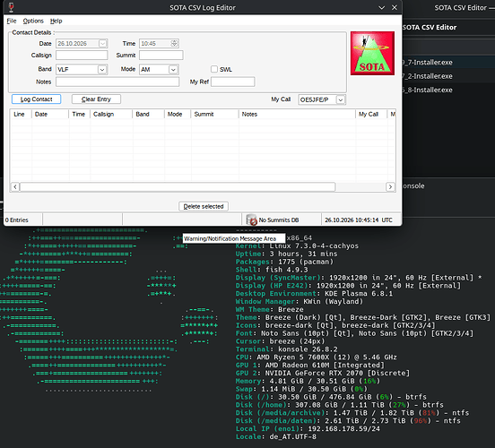Open the Options menu
This screenshot has width=495, height=448.
point(33,21)
